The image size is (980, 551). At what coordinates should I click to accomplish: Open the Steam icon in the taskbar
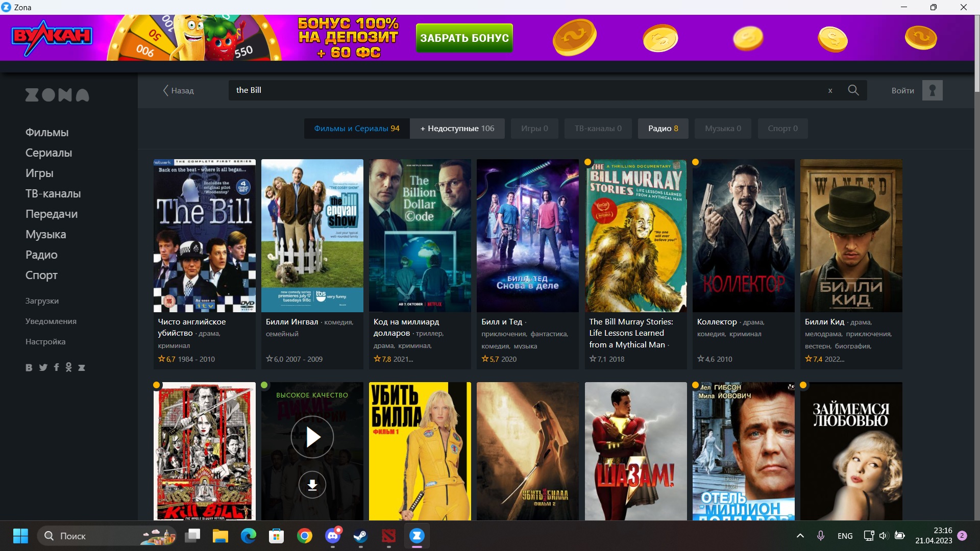(x=360, y=536)
